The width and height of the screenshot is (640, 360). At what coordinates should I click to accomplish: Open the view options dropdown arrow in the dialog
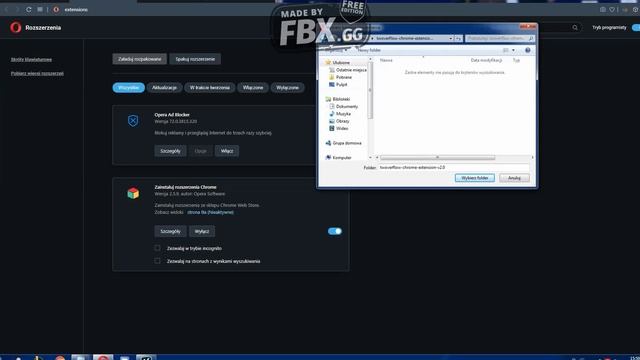[x=513, y=50]
